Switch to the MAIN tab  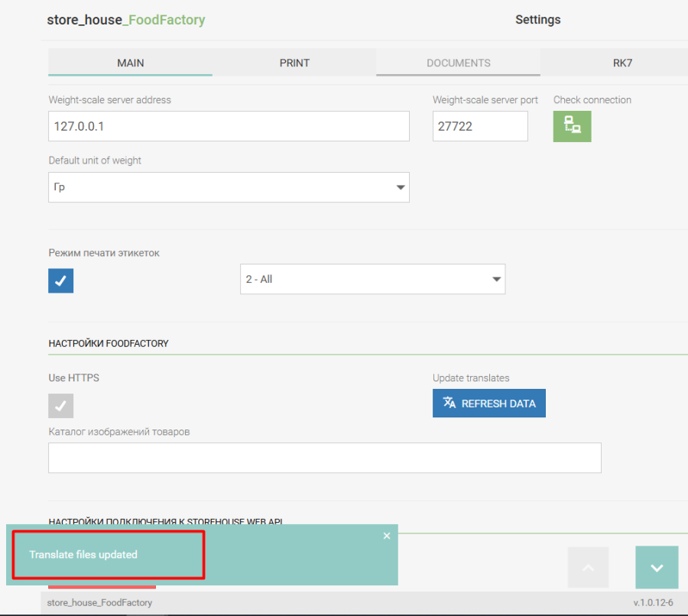[x=130, y=63]
